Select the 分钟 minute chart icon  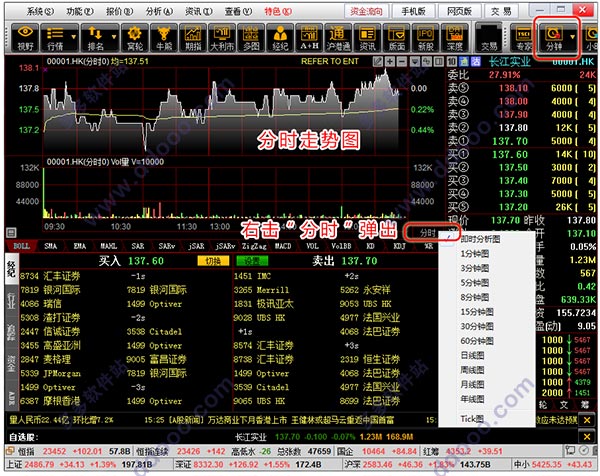pos(553,37)
